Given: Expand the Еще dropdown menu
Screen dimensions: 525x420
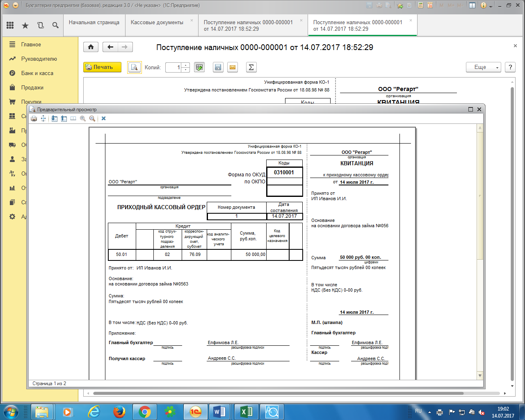Looking at the screenshot, I should click(x=483, y=67).
